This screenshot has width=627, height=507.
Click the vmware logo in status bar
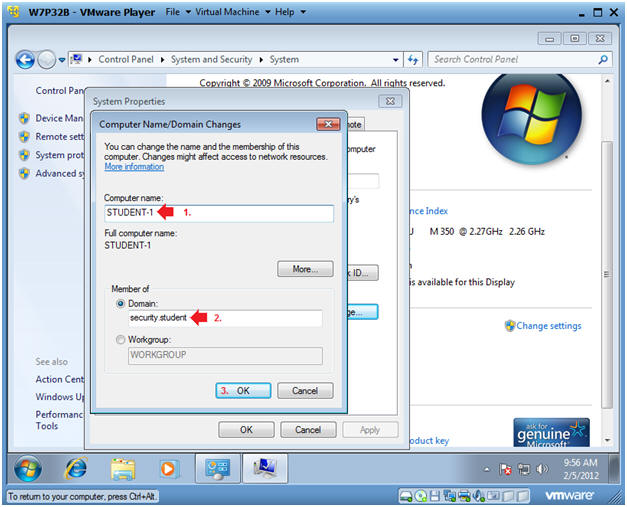[x=569, y=496]
